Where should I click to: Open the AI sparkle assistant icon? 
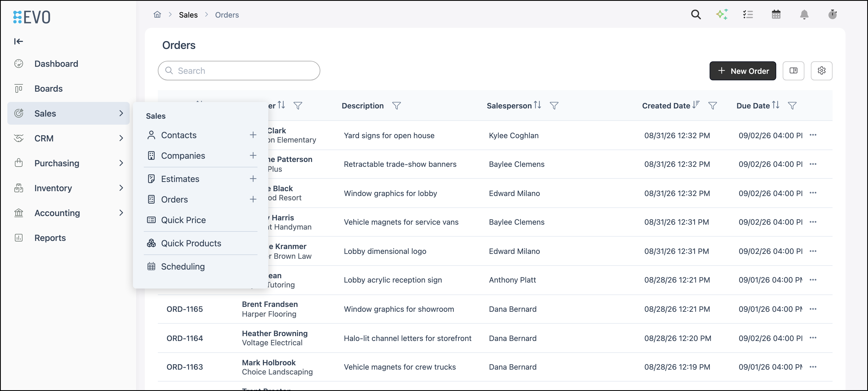[x=722, y=15]
